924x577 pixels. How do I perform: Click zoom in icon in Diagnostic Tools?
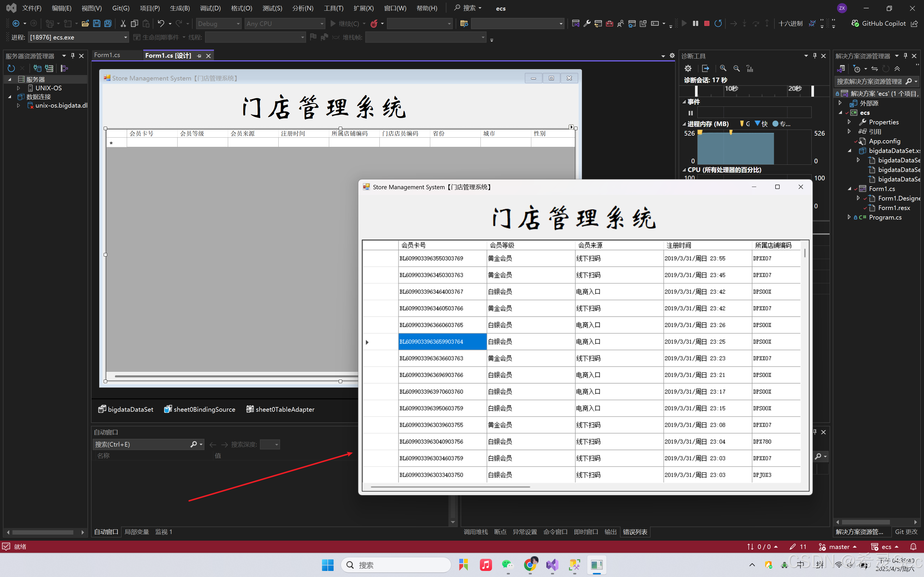[723, 68]
